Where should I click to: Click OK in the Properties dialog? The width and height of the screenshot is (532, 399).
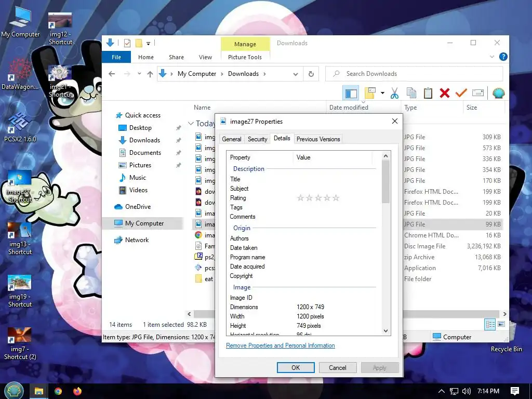[296, 367]
